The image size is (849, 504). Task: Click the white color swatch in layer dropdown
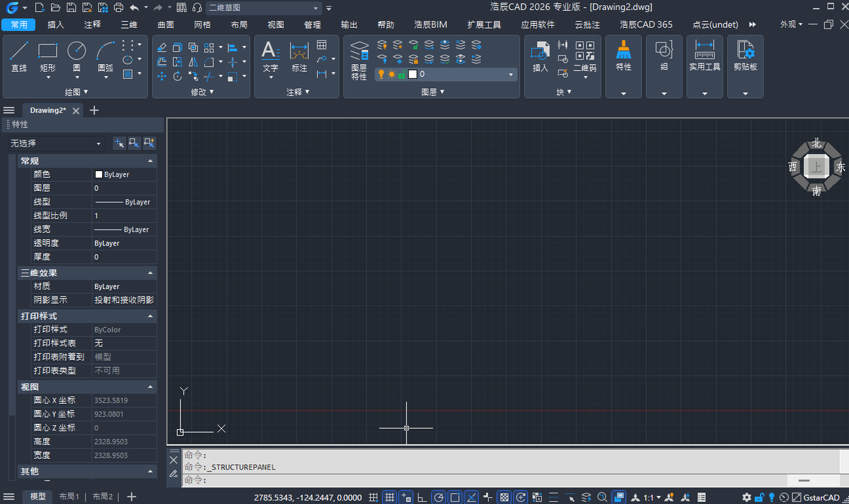pyautogui.click(x=412, y=74)
